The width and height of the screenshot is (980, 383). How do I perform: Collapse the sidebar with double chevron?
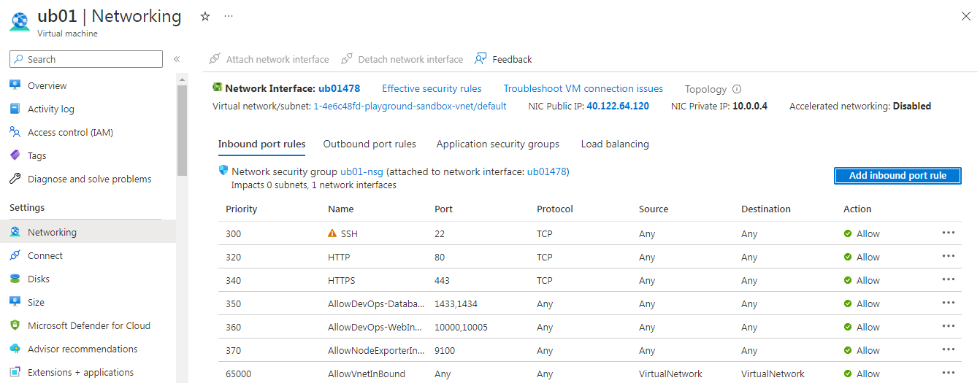click(177, 59)
